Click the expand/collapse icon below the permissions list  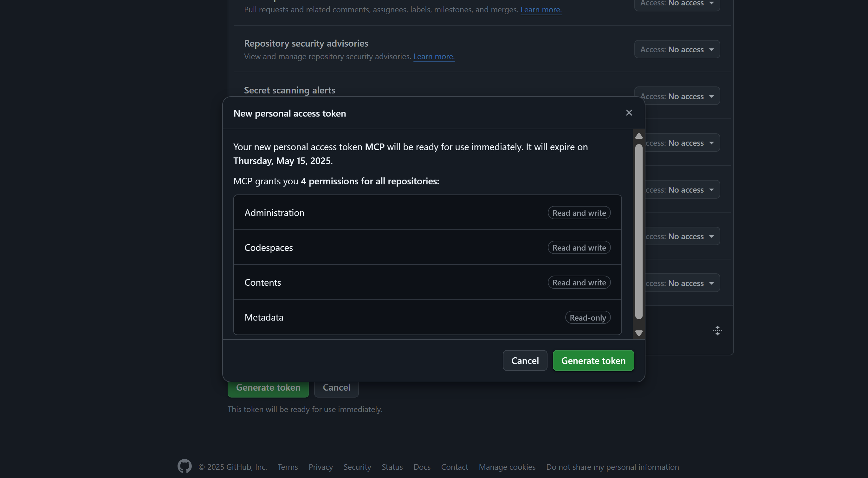[717, 330]
